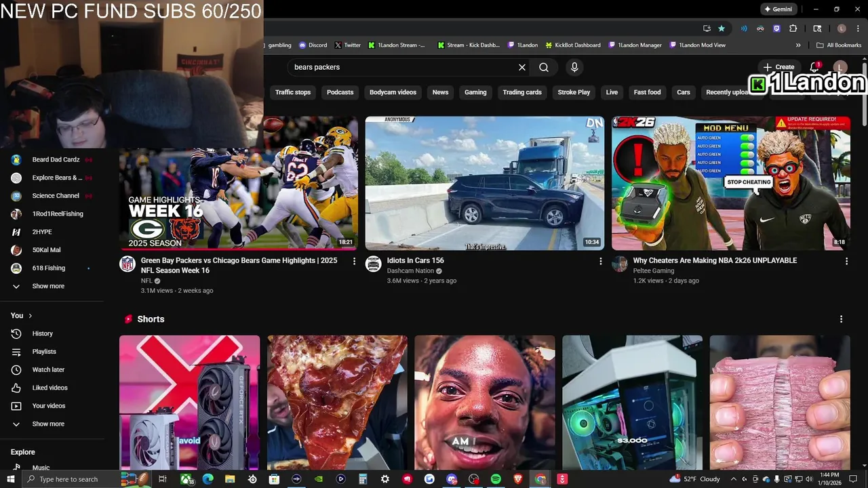Screen dimensions: 868x488
Task: Open Spotify from the taskbar
Action: [x=496, y=479]
